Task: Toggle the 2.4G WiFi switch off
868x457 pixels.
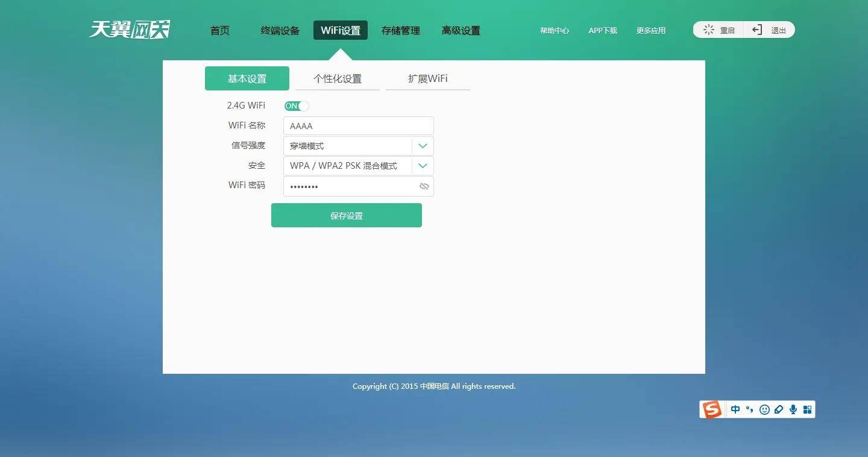Action: coord(297,106)
